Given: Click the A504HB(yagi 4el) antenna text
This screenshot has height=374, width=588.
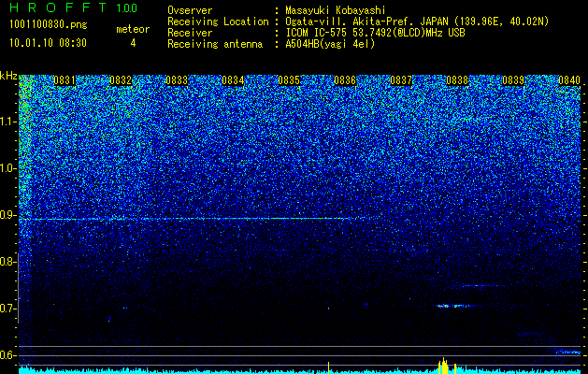Looking at the screenshot, I should pyautogui.click(x=330, y=44).
